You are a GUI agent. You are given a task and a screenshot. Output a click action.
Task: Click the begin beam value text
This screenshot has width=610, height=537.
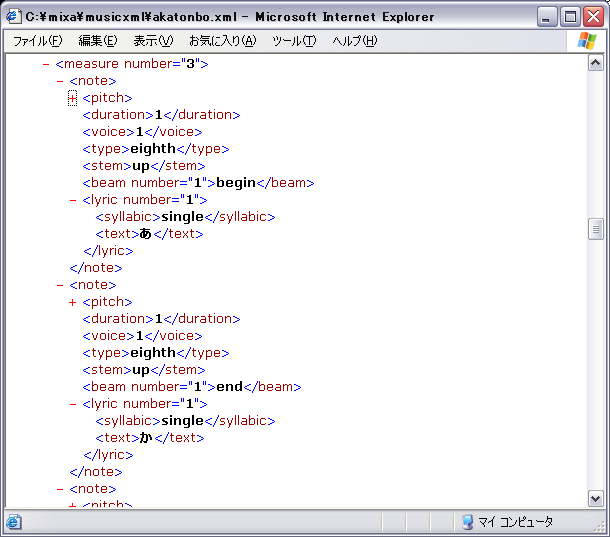(x=236, y=183)
